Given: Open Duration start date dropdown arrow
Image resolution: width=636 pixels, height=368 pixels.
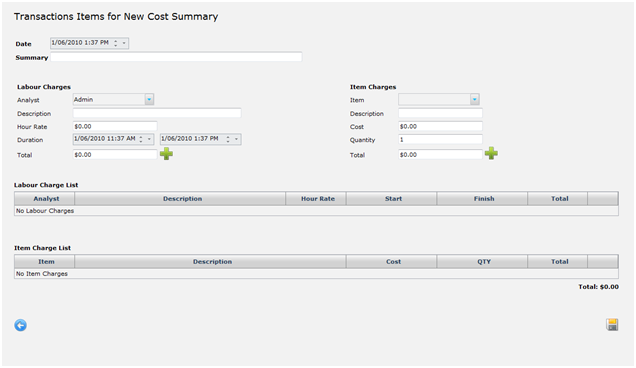Looking at the screenshot, I should tap(149, 139).
